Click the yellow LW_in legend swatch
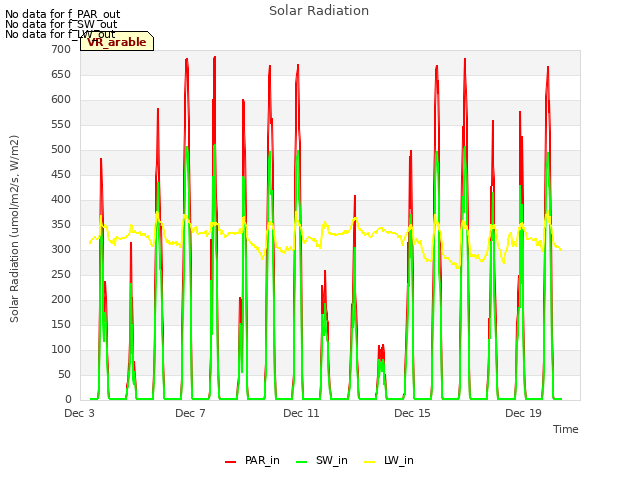640x480 pixels. [x=369, y=462]
